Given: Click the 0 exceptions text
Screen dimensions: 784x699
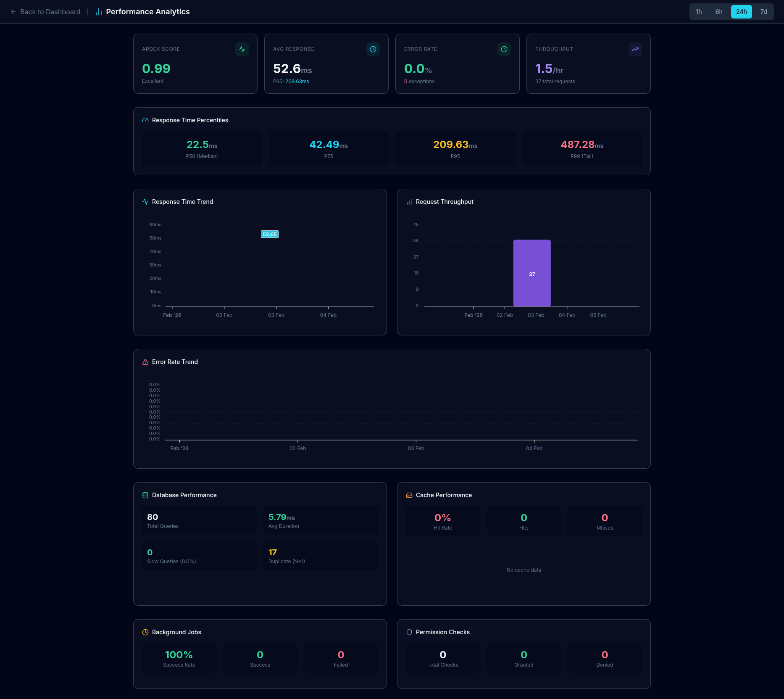Looking at the screenshot, I should pos(419,82).
